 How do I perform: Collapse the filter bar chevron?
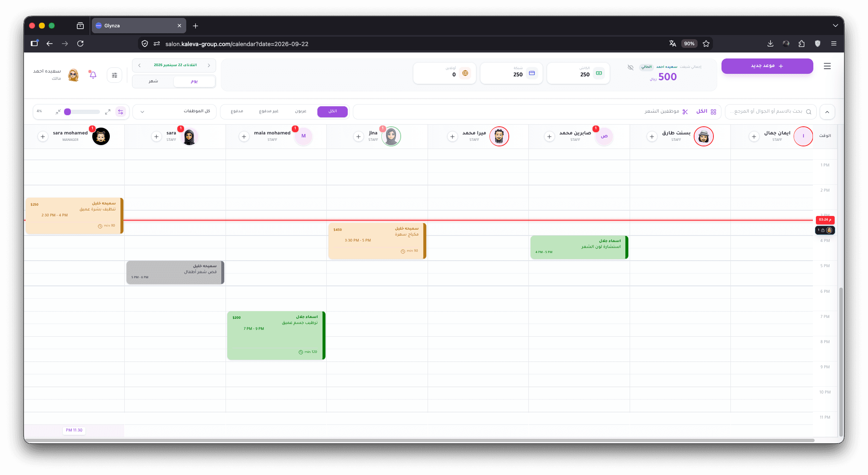(x=827, y=112)
